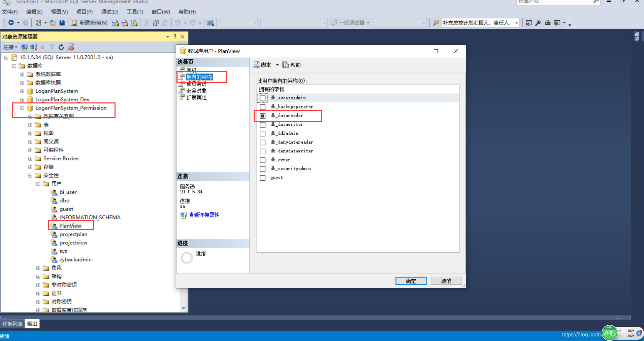Open the toolbox icon in toolbar

[548, 23]
